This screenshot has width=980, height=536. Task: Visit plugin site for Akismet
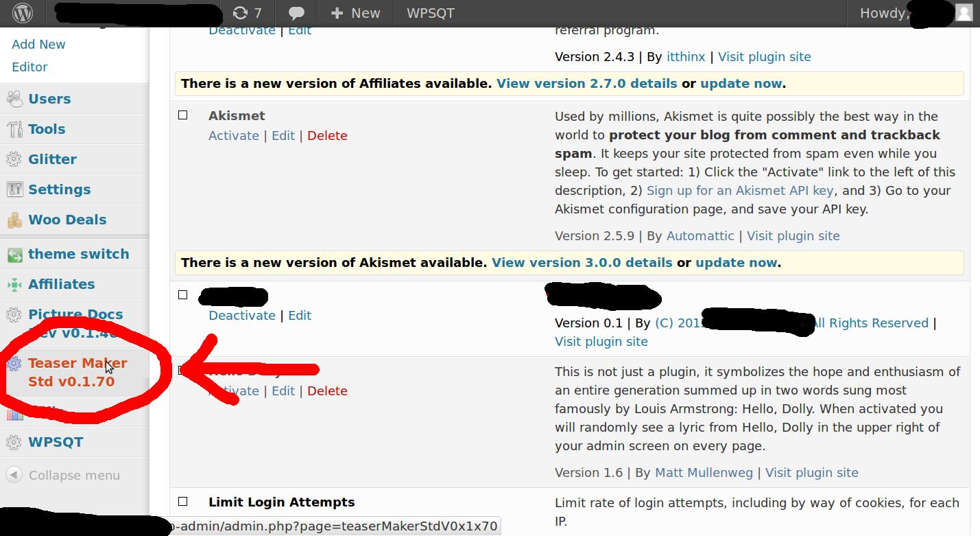(x=793, y=235)
